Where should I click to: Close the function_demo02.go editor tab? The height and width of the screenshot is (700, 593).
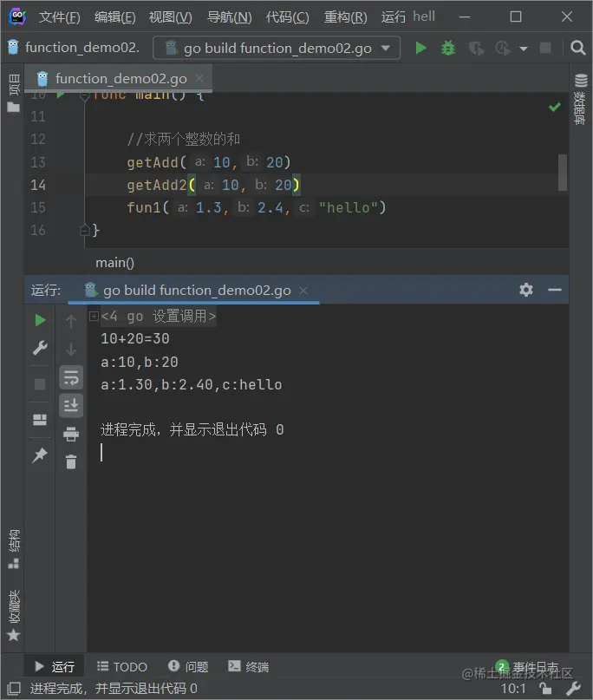pyautogui.click(x=199, y=79)
